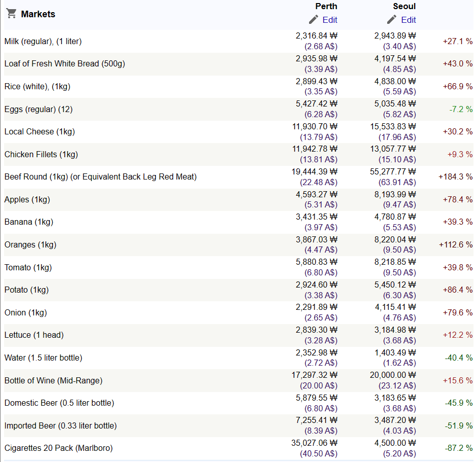Click the +30.2 % cheese difference
This screenshot has height=462, width=476.
[x=458, y=132]
